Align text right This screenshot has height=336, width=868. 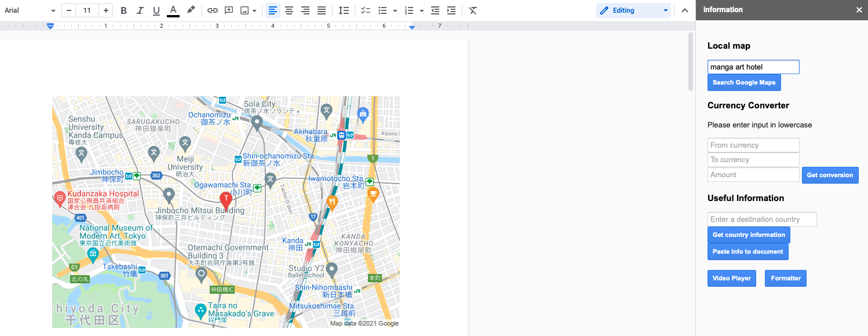point(305,10)
